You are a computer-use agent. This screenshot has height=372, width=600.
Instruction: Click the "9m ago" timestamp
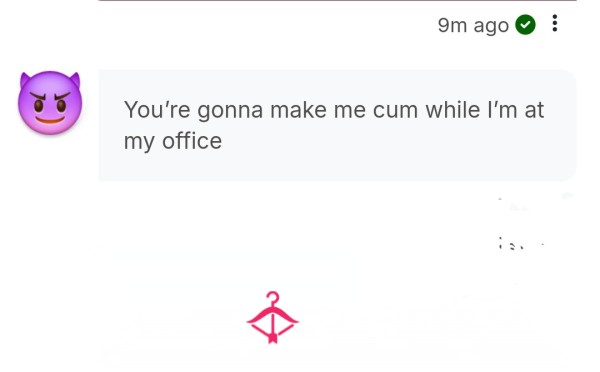click(473, 26)
